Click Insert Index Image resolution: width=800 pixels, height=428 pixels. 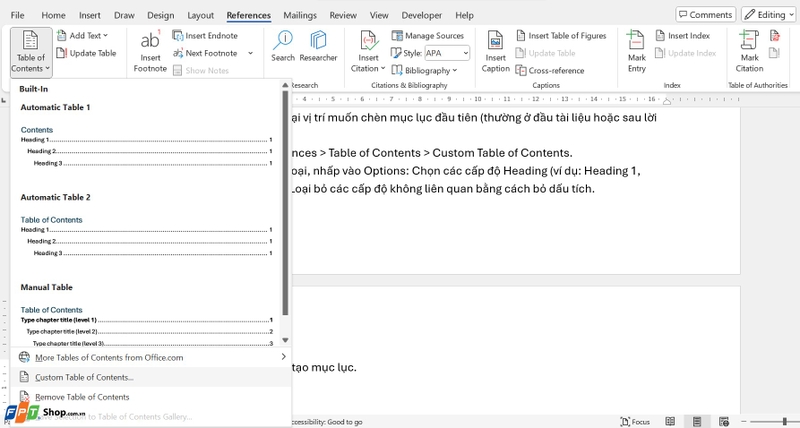(x=683, y=36)
